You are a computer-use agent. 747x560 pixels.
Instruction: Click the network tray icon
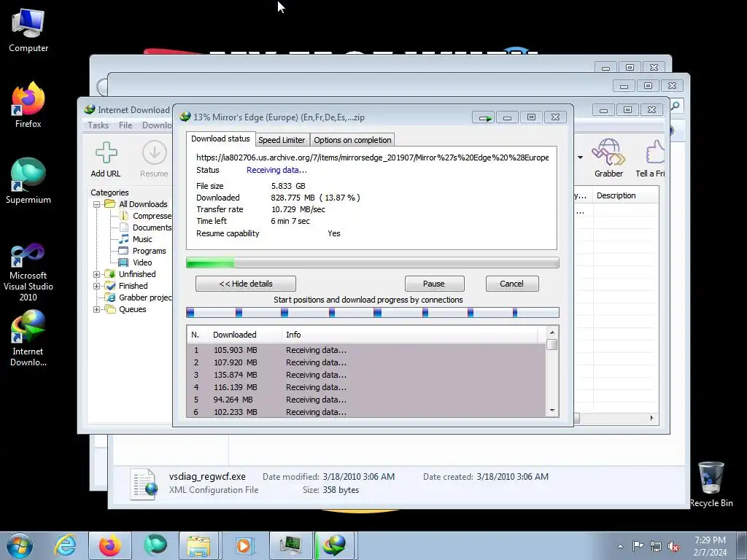pyautogui.click(x=656, y=546)
